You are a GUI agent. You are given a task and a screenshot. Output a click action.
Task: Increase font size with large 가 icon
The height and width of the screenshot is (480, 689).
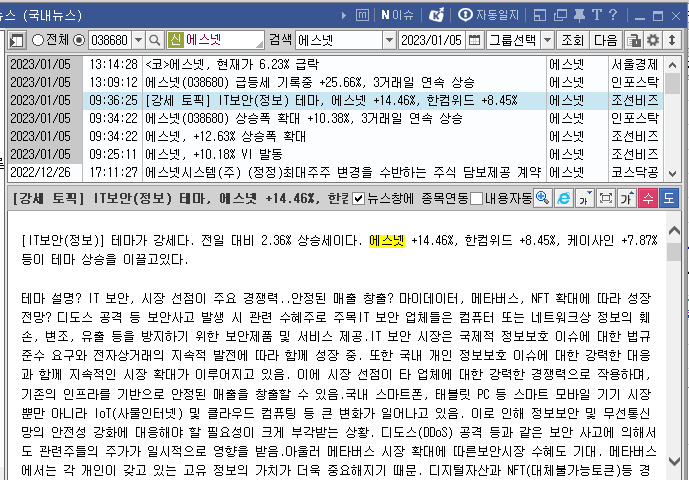coord(627,198)
